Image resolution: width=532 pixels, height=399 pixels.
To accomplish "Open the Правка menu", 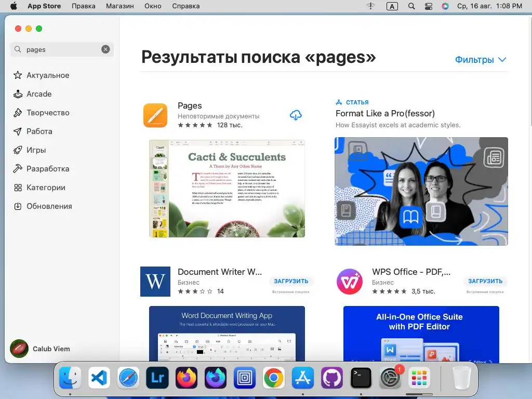I will [x=84, y=6].
